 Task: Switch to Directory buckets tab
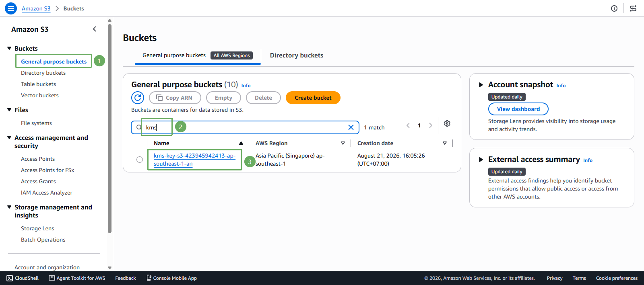click(x=297, y=55)
